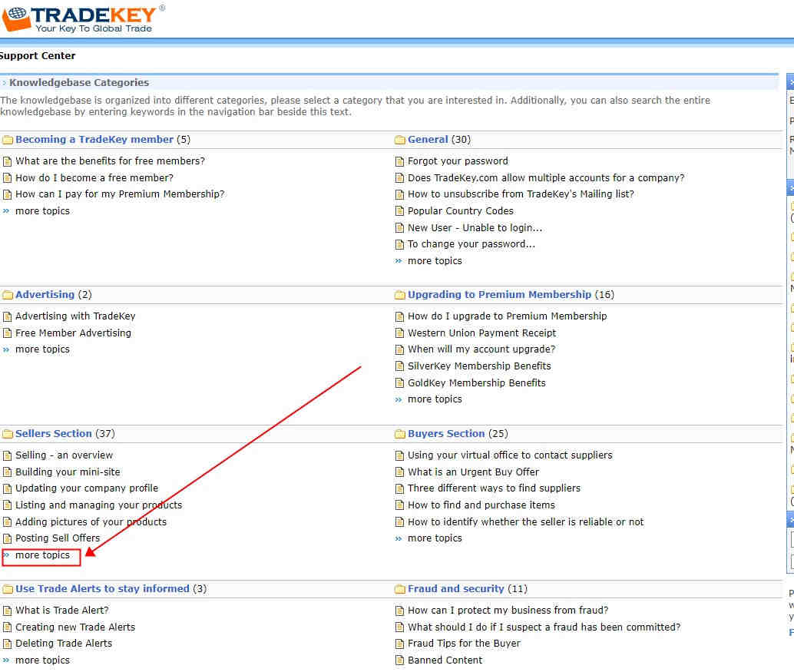Open 'How do I upgrade to Premium Membership'

[507, 316]
